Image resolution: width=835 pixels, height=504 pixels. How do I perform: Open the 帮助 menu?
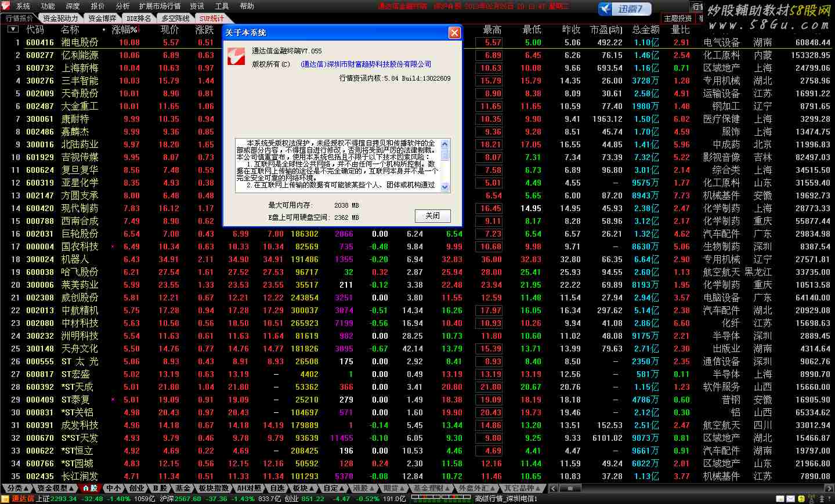point(247,6)
